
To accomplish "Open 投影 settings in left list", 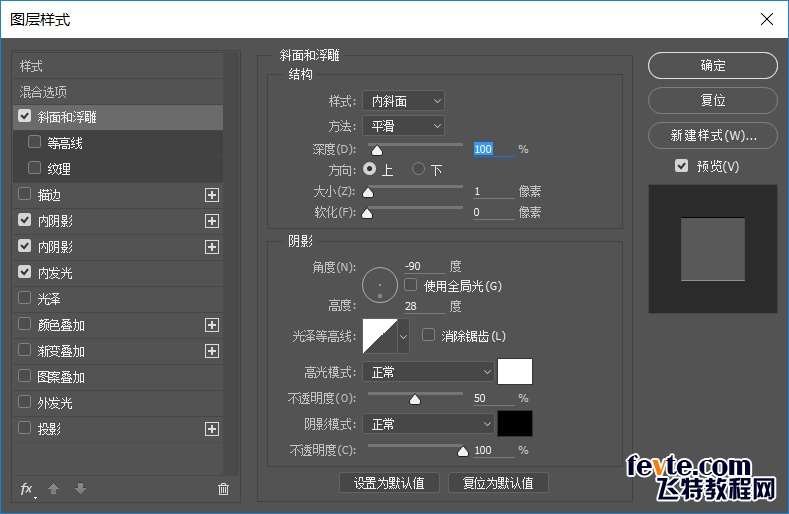I will [49, 429].
